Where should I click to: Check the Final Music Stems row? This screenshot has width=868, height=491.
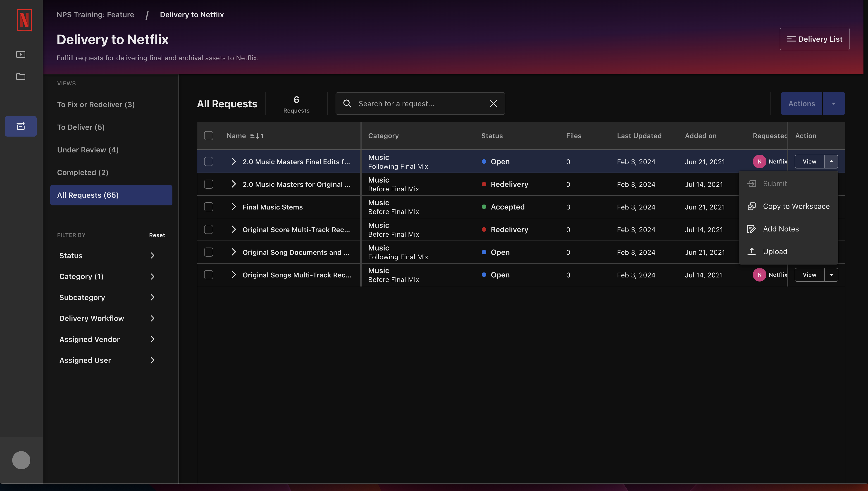pyautogui.click(x=209, y=207)
